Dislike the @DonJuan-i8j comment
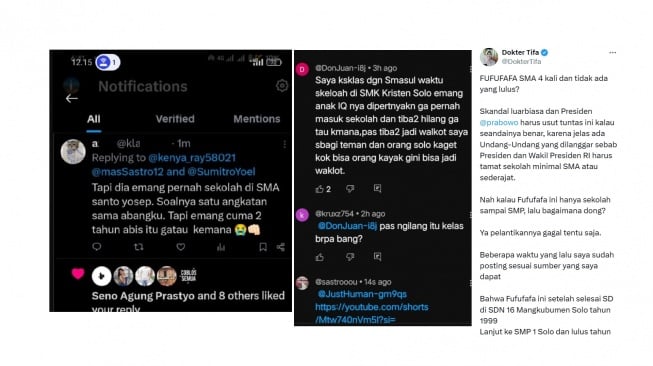This screenshot has height=366, width=653. coord(350,189)
